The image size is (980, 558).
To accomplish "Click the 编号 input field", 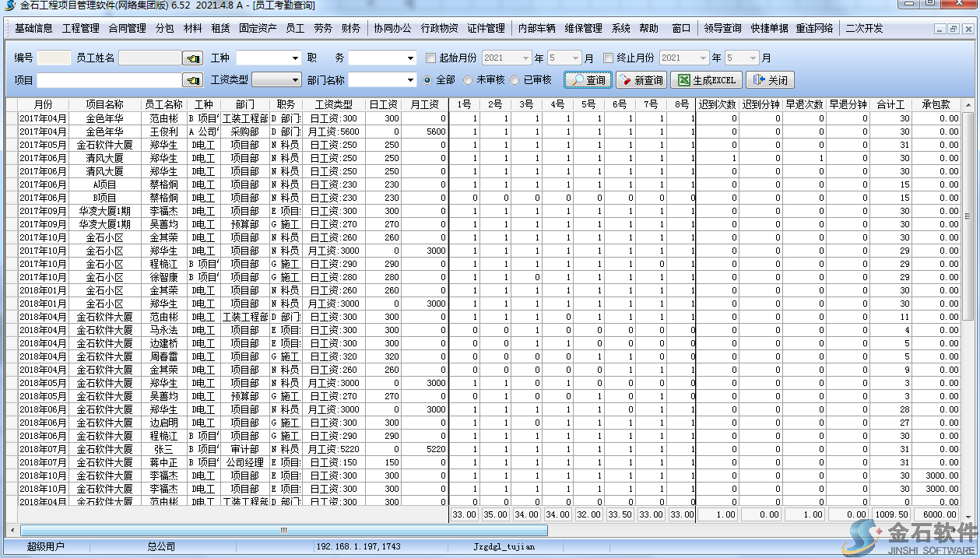I will pyautogui.click(x=54, y=58).
